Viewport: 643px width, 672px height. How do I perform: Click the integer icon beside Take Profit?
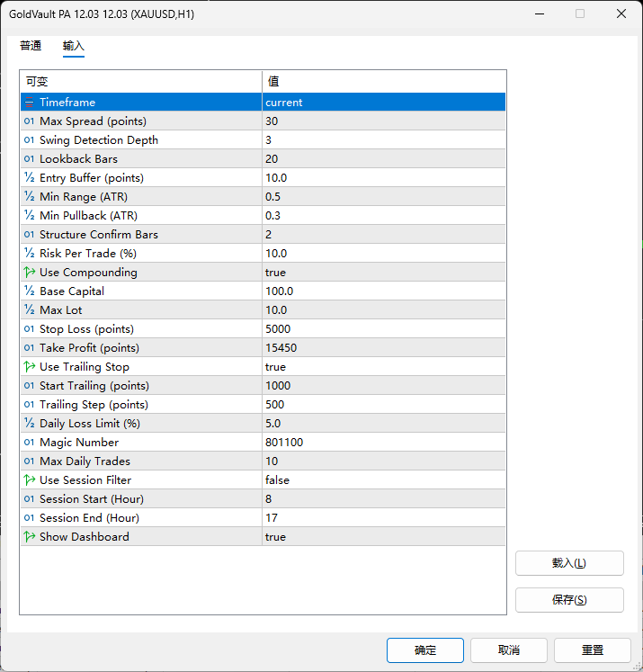pyautogui.click(x=29, y=348)
